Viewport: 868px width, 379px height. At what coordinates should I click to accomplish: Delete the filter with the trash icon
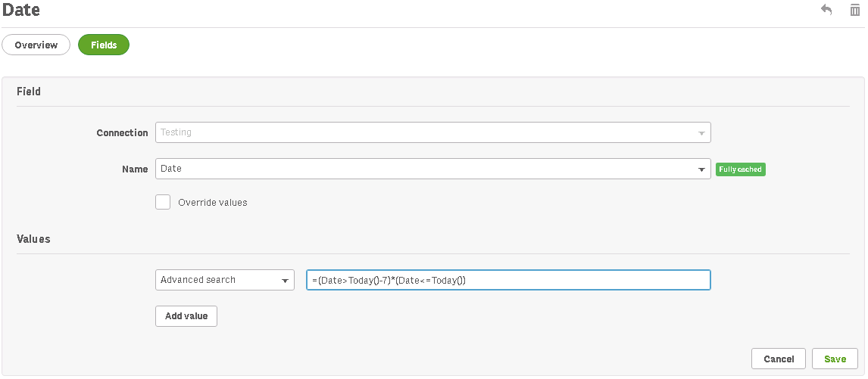(855, 11)
